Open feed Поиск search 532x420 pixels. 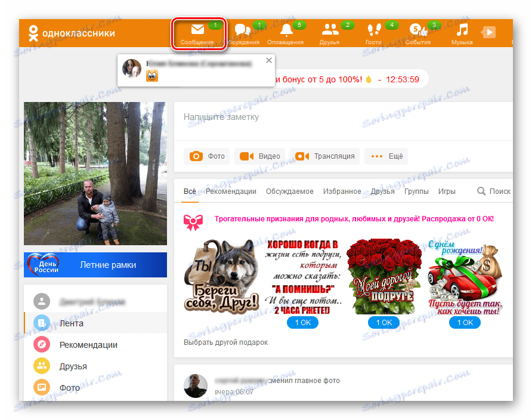coord(494,192)
